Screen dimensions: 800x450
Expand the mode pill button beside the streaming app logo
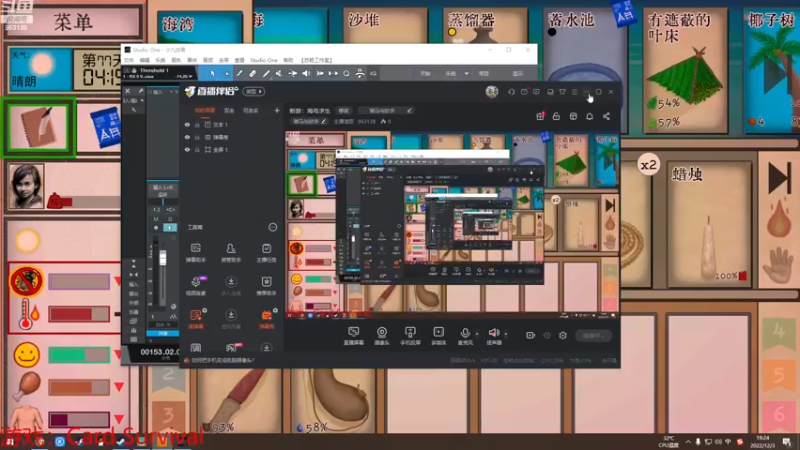click(x=254, y=92)
